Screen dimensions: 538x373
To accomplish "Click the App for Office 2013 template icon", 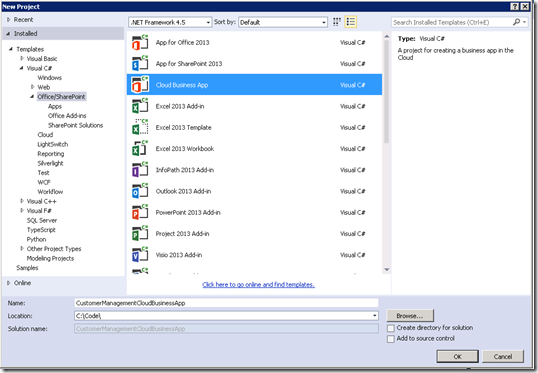I will click(x=140, y=43).
